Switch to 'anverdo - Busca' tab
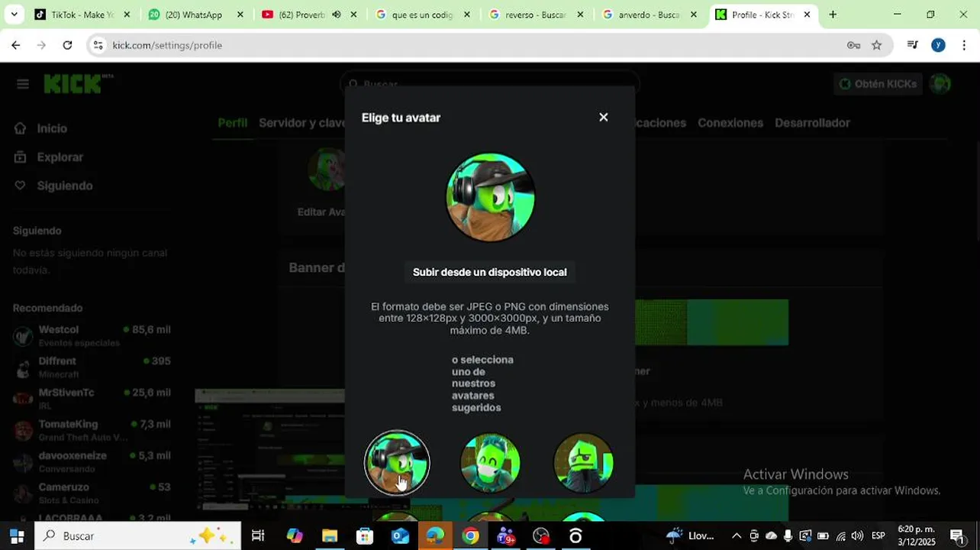The height and width of the screenshot is (550, 980). click(648, 15)
